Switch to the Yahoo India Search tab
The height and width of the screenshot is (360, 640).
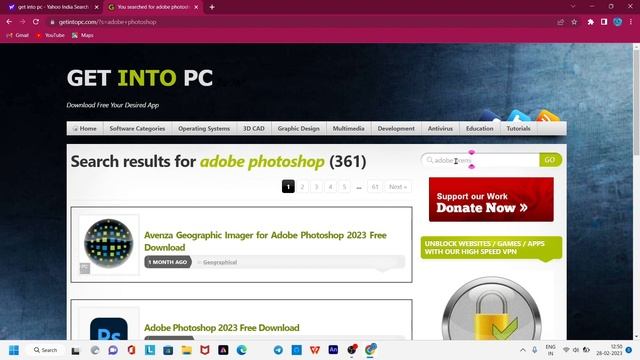click(53, 7)
